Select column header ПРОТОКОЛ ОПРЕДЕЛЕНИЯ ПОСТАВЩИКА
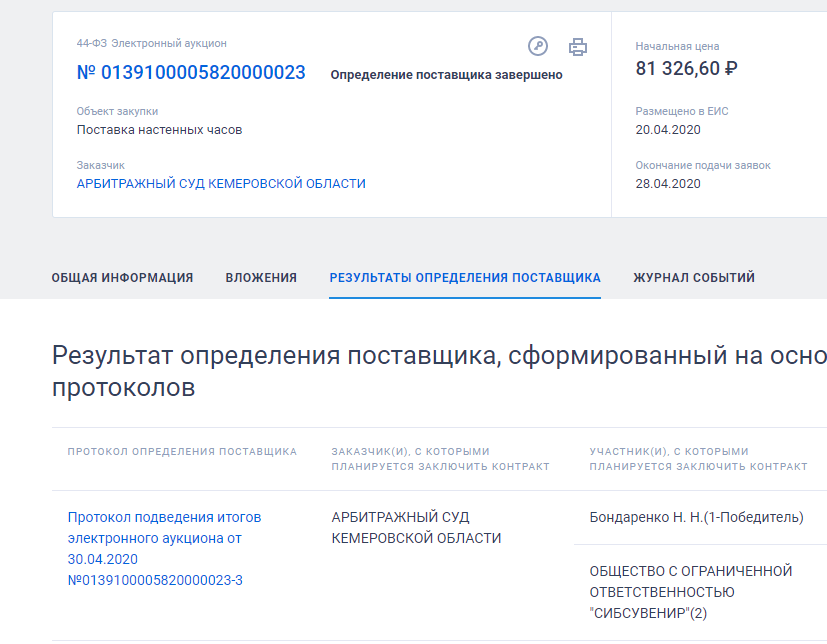 182,451
